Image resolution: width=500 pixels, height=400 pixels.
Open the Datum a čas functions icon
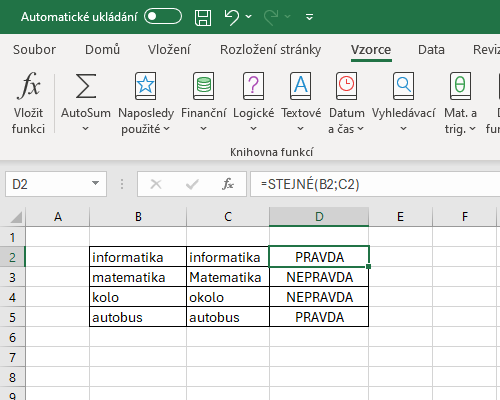point(347,86)
